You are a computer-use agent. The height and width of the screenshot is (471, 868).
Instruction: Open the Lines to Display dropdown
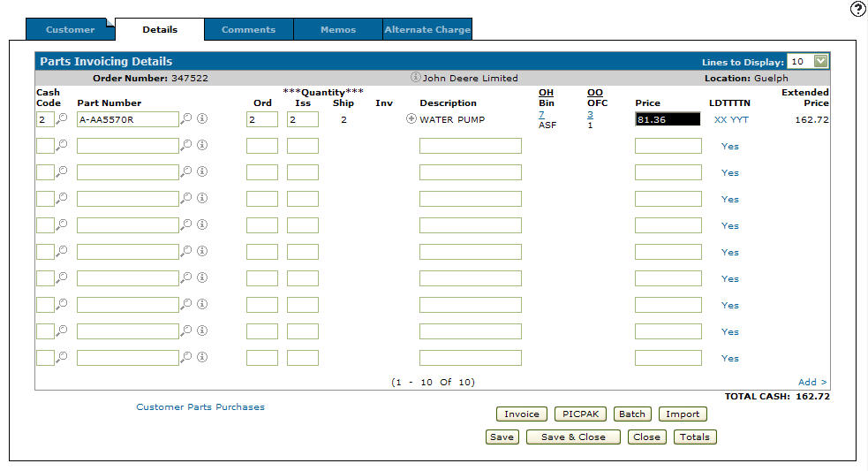click(x=821, y=61)
